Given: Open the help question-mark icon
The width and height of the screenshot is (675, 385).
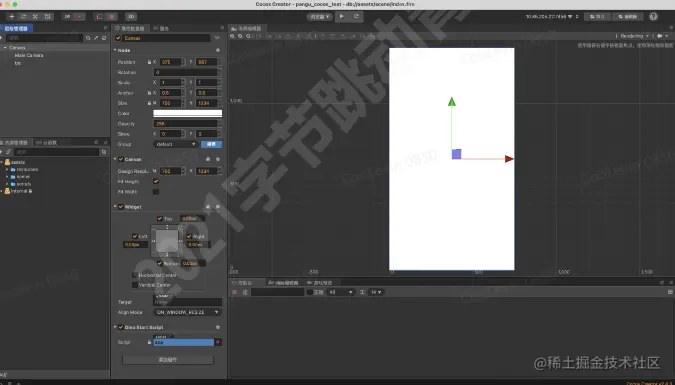Looking at the screenshot, I should tap(653, 16).
